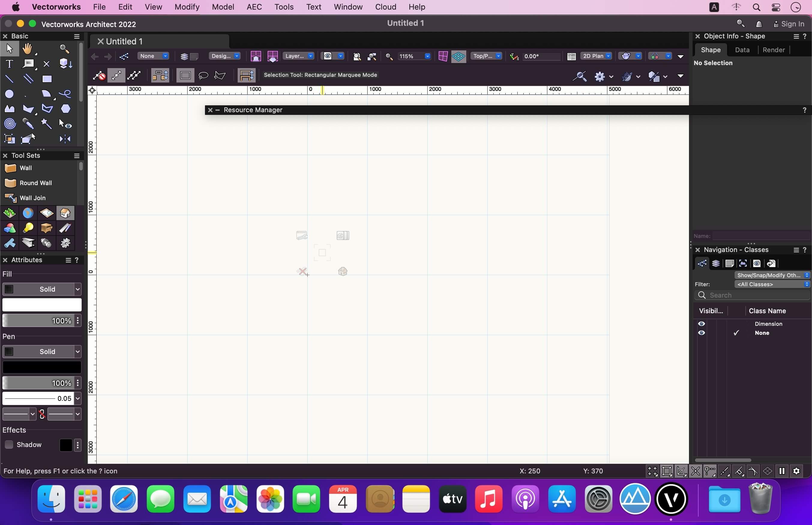The width and height of the screenshot is (812, 525).
Task: Open the AEC menu
Action: (254, 7)
